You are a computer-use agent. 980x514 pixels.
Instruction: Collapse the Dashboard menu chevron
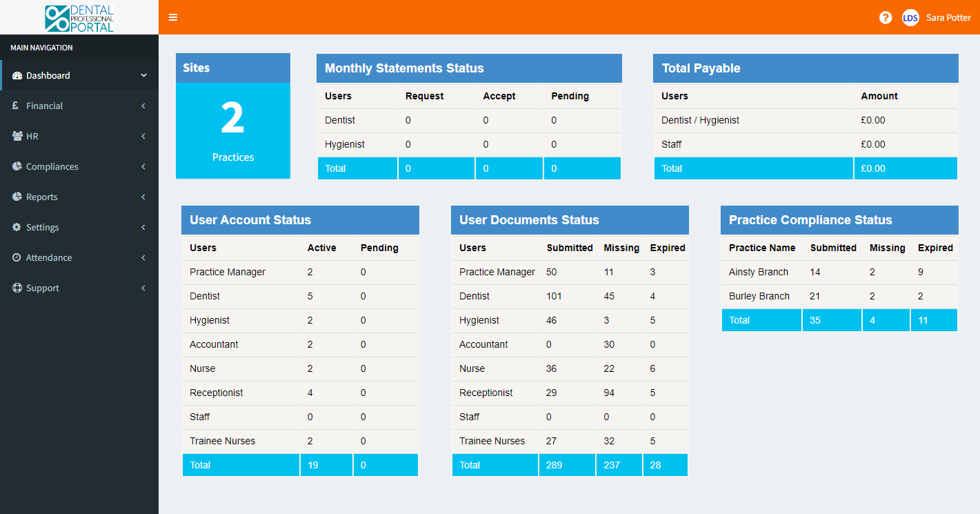(x=143, y=75)
